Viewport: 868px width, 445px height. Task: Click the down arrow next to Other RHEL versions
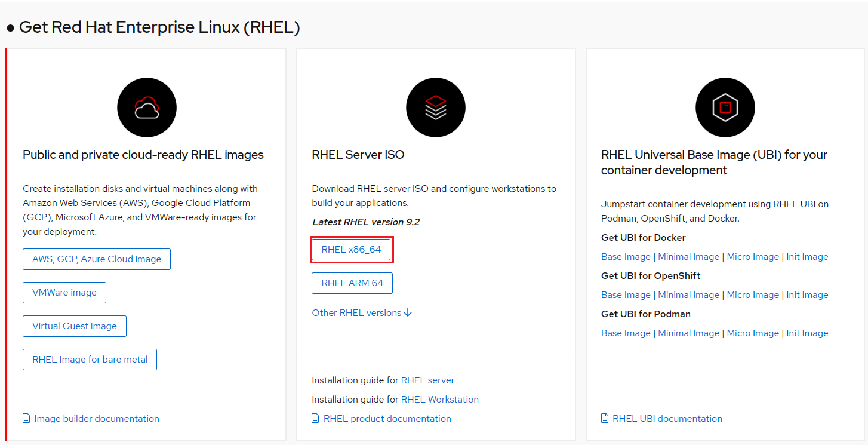click(408, 312)
